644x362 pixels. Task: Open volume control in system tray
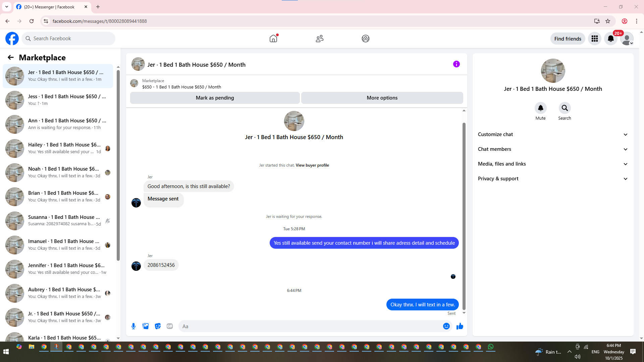pos(578,357)
